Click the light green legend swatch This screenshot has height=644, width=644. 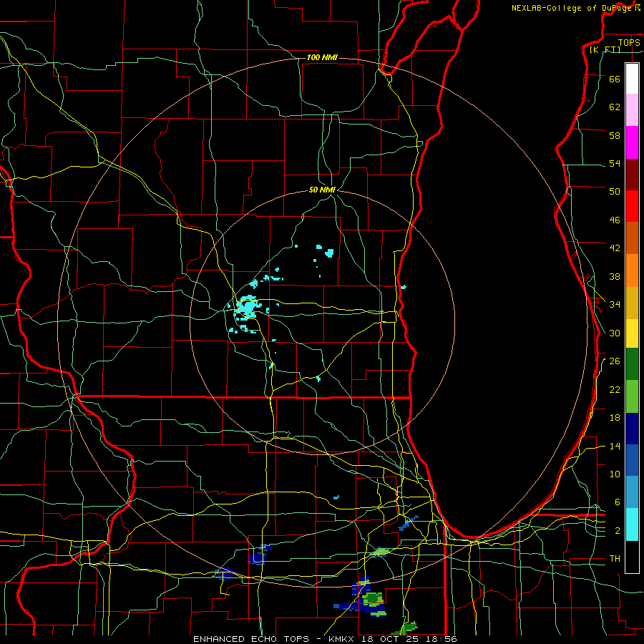tap(632, 396)
